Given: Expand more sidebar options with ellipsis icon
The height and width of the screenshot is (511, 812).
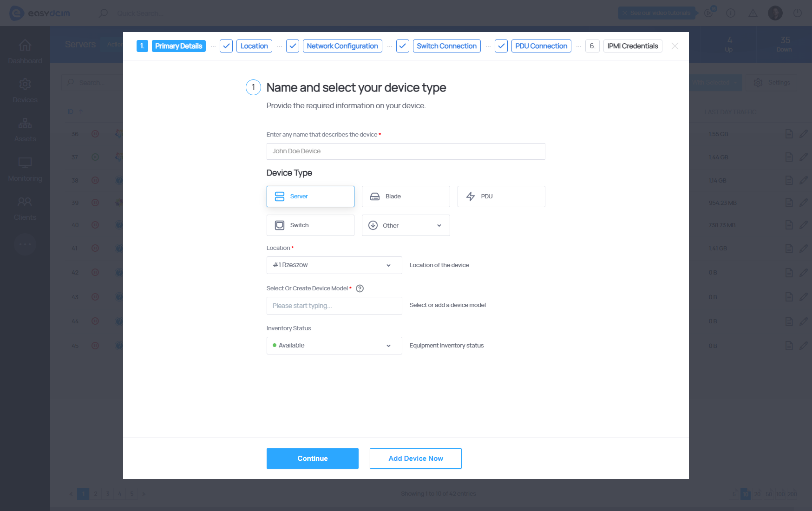Looking at the screenshot, I should (25, 244).
